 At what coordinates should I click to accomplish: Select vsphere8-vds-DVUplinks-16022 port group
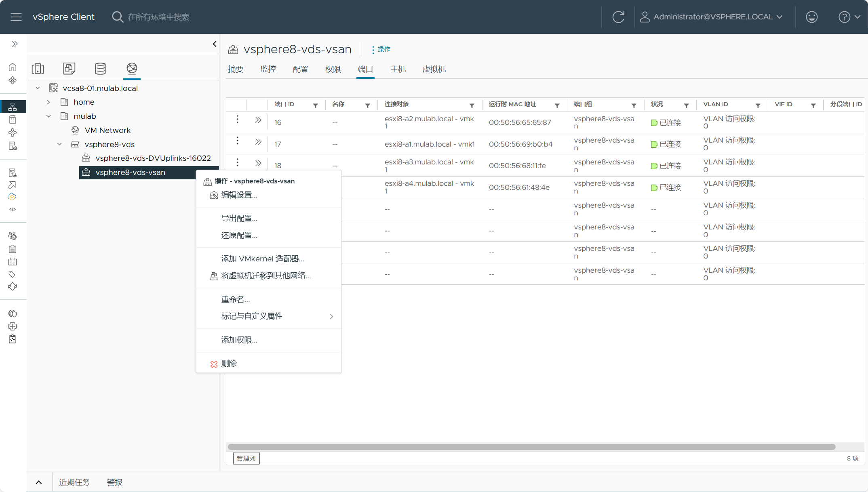153,158
